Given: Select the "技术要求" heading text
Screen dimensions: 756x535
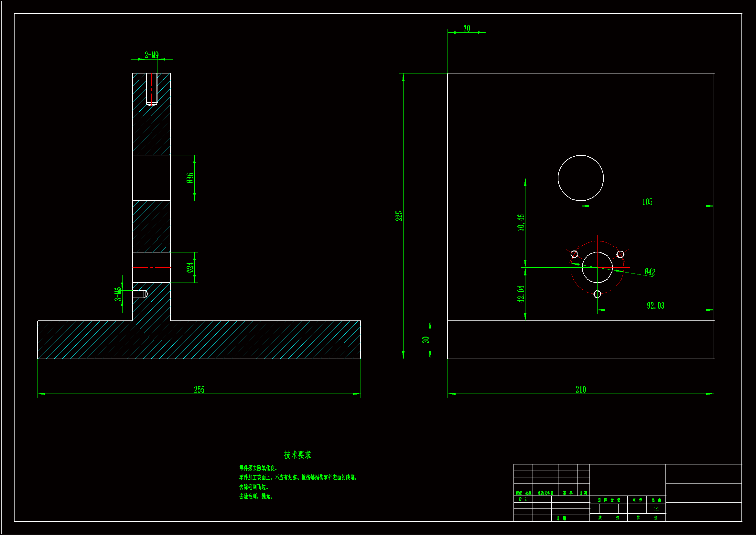Looking at the screenshot, I should coord(298,455).
